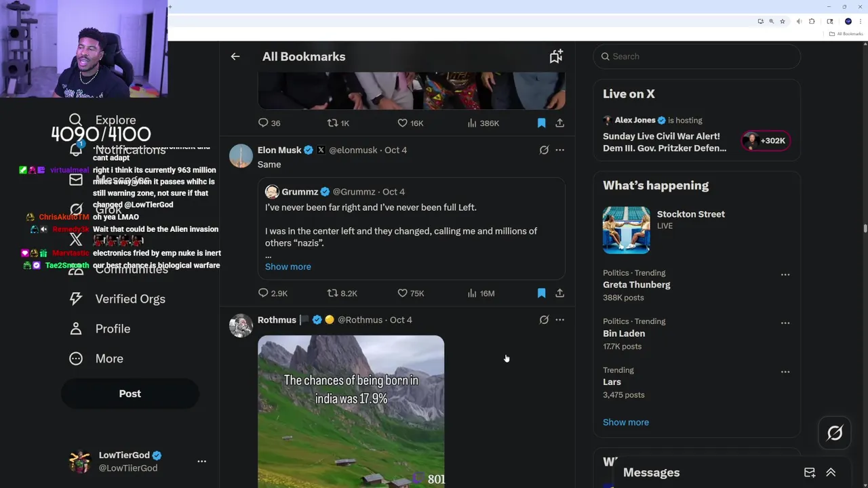This screenshot has width=868, height=488.
Task: Reply to Elon Musk post with 2.9K replies
Action: pos(273,293)
